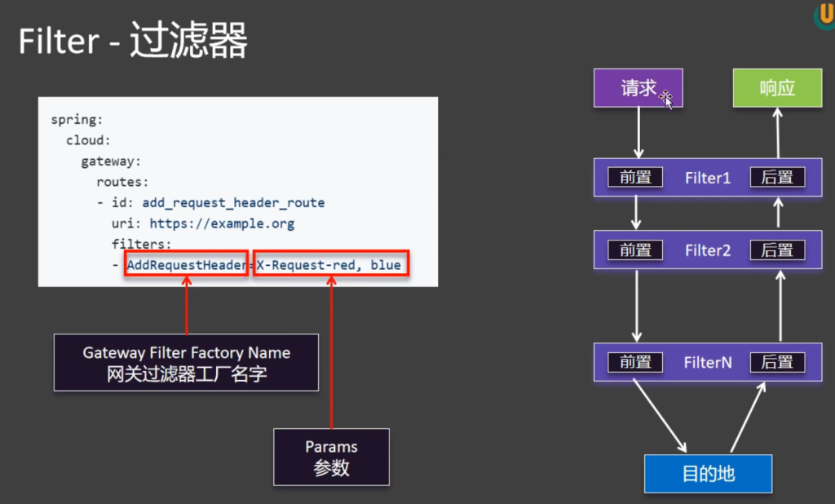
Task: Click the Filter2 text label
Action: tap(708, 250)
